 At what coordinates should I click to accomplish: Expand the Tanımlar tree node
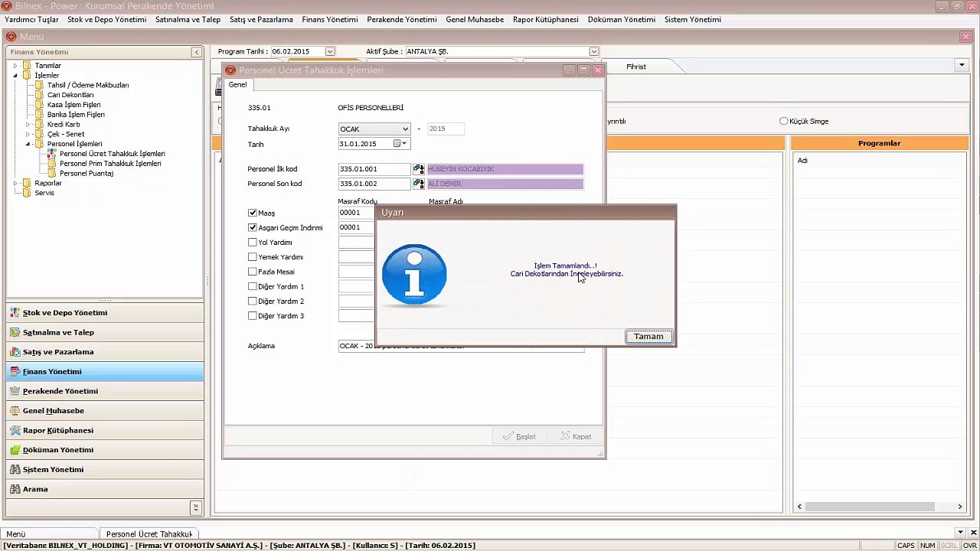point(15,66)
